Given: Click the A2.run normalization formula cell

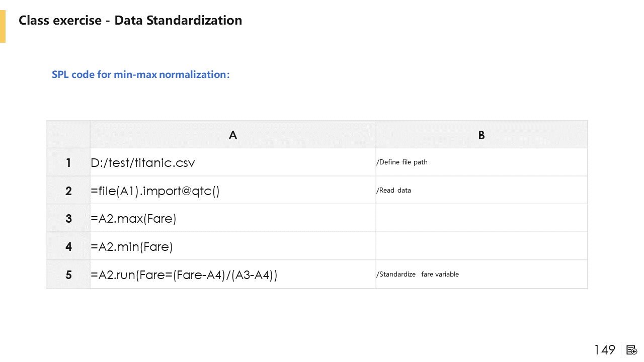Looking at the screenshot, I should 184,275.
